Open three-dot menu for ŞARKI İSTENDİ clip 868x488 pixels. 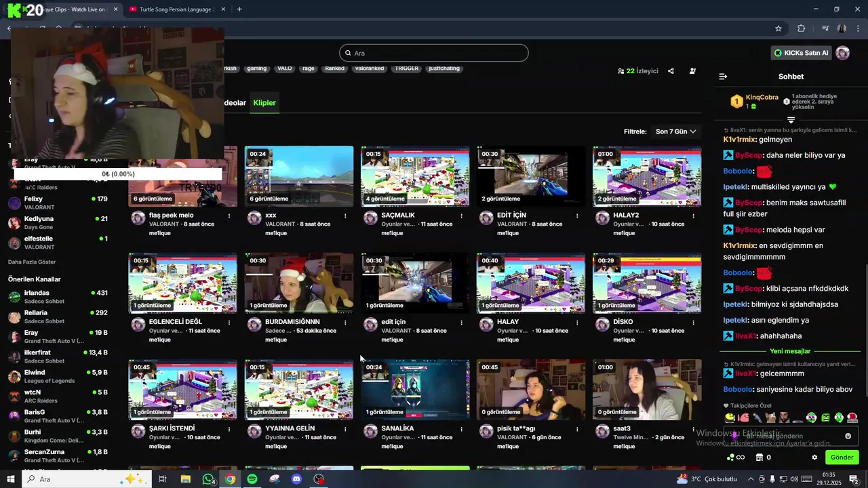229,428
